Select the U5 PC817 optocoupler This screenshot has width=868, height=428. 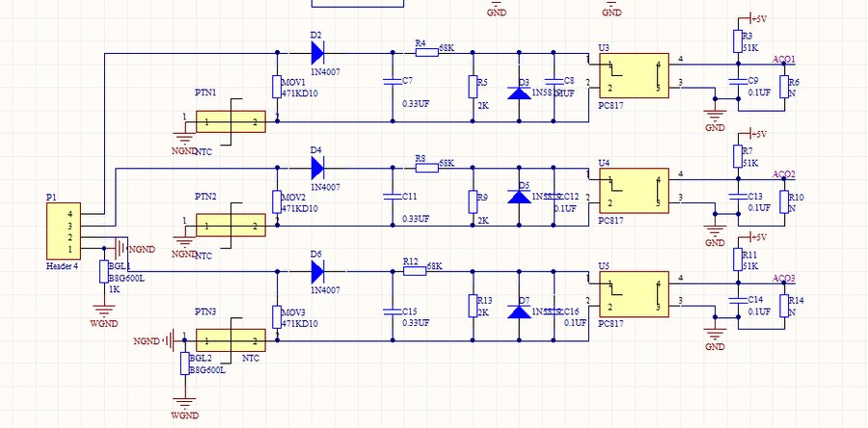(x=632, y=293)
